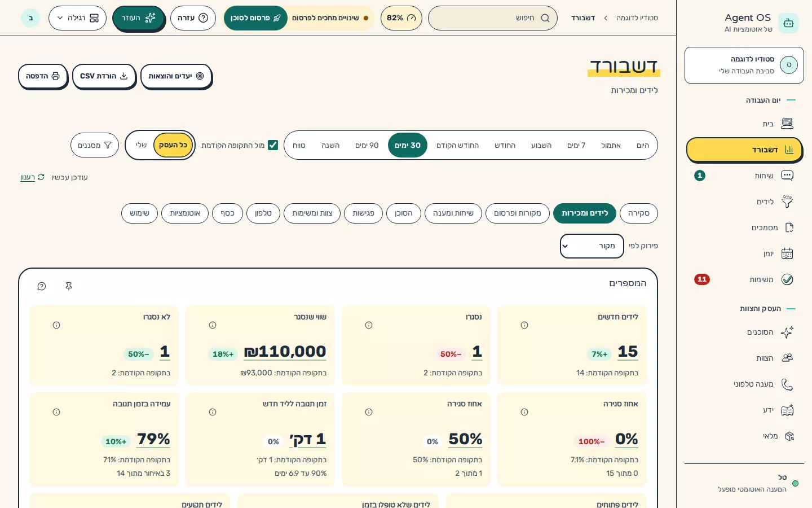Switch to שיחות ומענה tab
Viewport: 812px width, 508px height.
453,213
